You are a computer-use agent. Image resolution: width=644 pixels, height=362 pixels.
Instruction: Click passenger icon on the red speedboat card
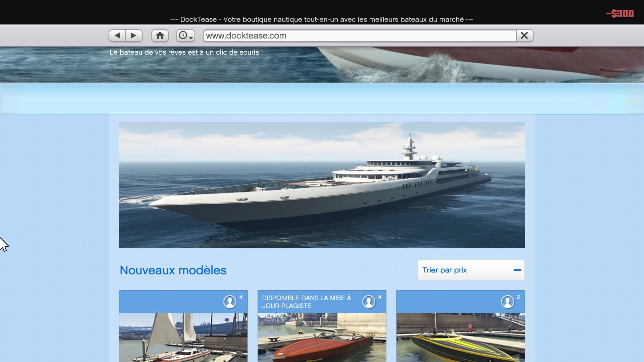tap(369, 302)
